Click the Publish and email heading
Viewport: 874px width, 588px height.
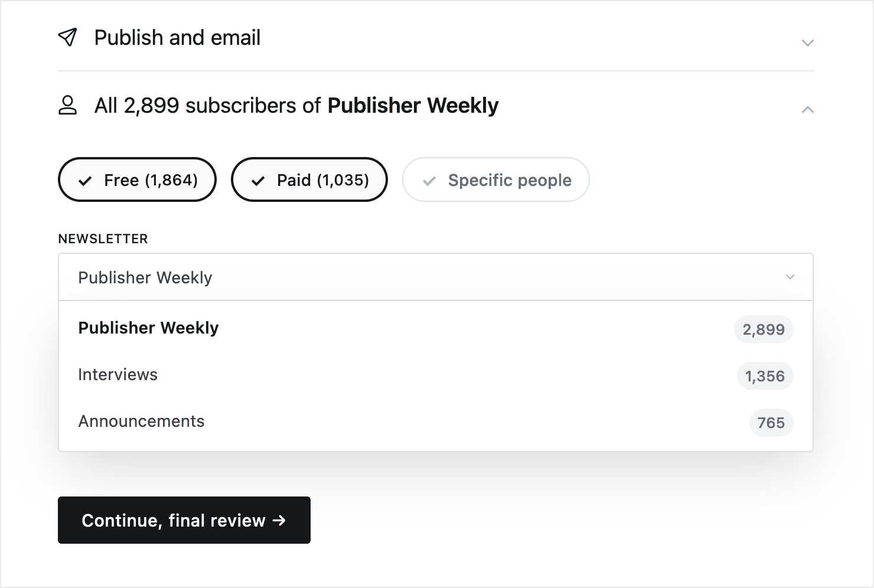coord(177,38)
